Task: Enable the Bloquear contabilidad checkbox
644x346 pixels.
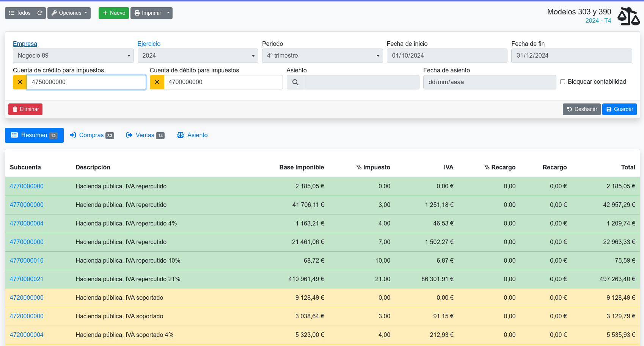Action: 562,82
